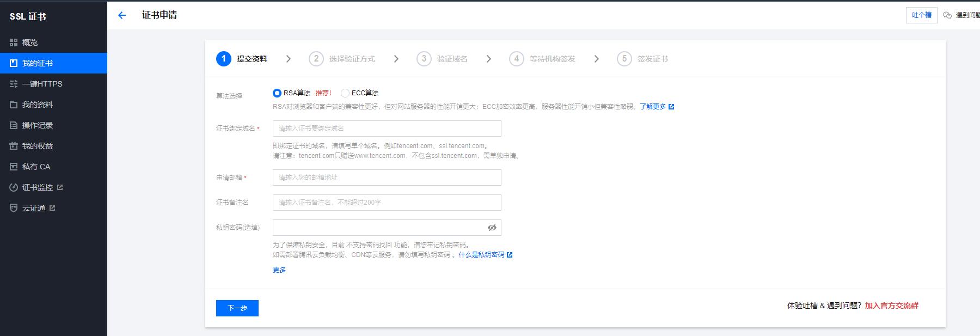Open 我的资料 menu item
The height and width of the screenshot is (336, 980).
[x=53, y=105]
